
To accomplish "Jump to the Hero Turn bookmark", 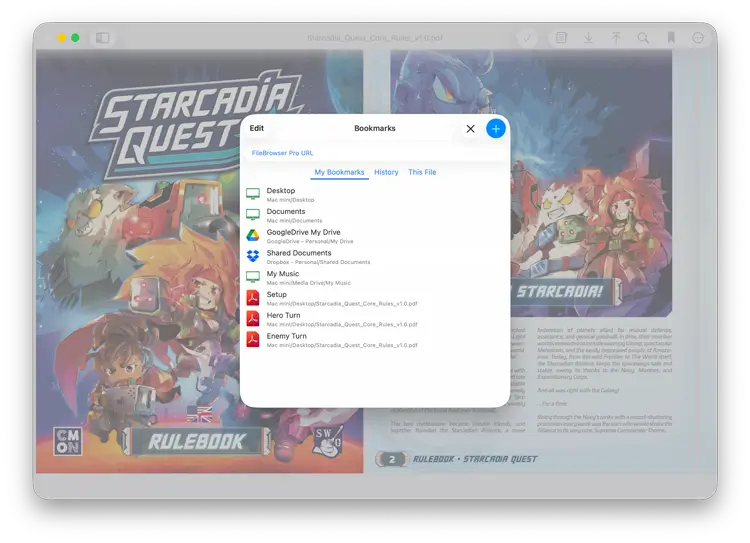I will pos(283,316).
